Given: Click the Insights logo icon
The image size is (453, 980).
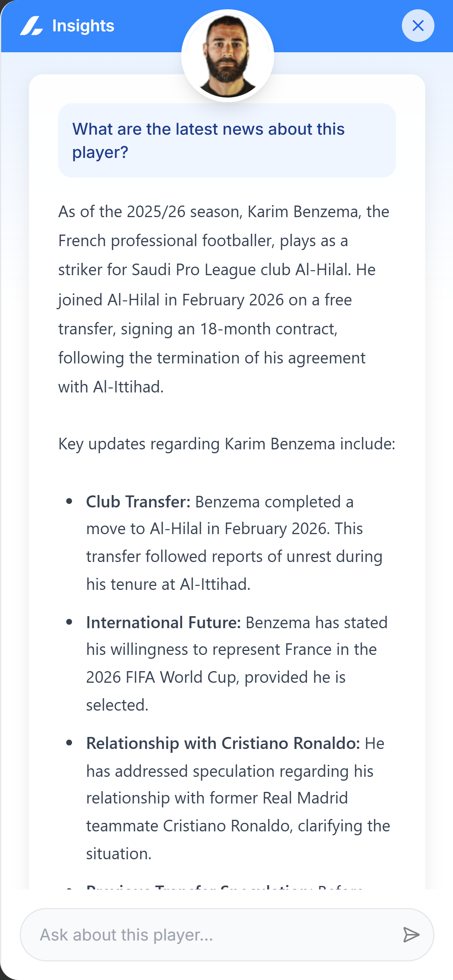Looking at the screenshot, I should coord(31,26).
